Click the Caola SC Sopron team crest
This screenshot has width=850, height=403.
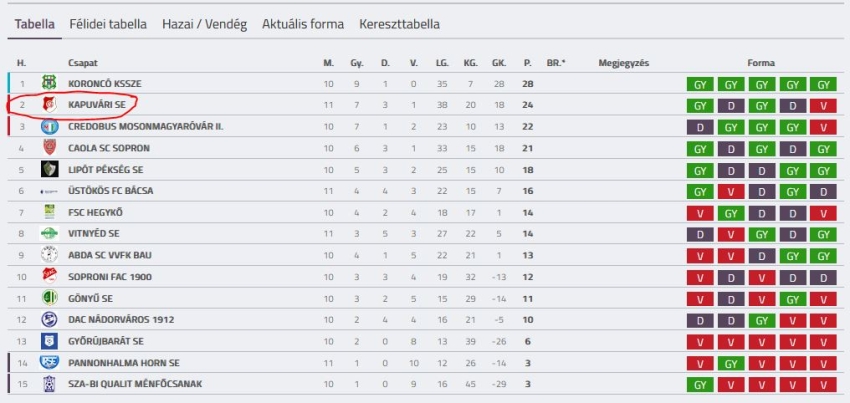click(x=50, y=148)
